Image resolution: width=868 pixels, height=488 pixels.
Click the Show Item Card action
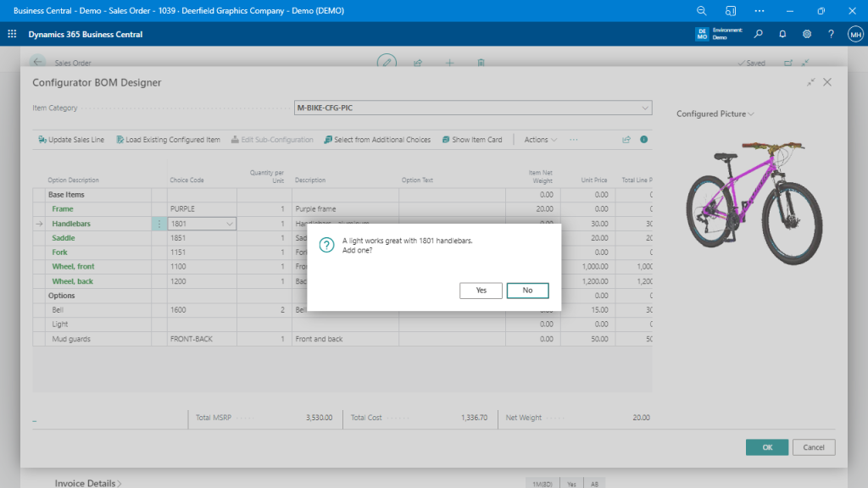pyautogui.click(x=472, y=140)
